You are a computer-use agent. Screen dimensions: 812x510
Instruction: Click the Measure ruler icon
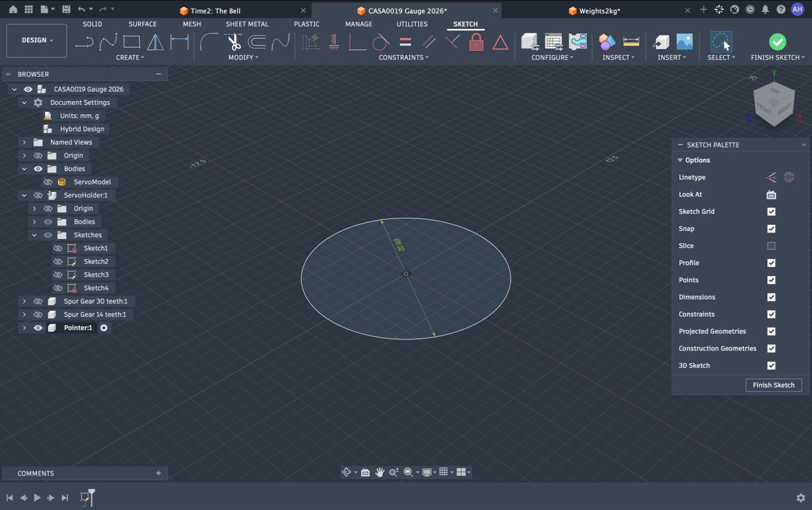point(631,41)
